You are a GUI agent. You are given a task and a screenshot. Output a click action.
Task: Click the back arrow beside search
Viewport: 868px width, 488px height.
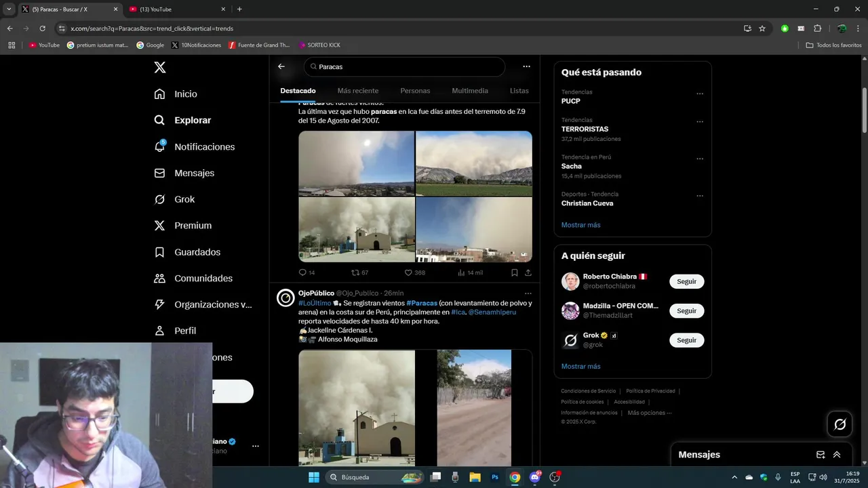pos(281,66)
